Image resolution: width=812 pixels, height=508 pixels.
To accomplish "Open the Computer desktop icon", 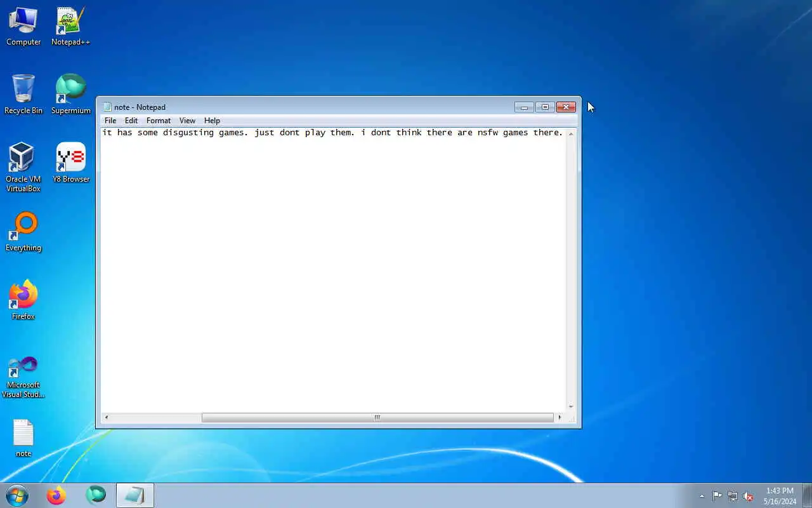I will pyautogui.click(x=23, y=26).
